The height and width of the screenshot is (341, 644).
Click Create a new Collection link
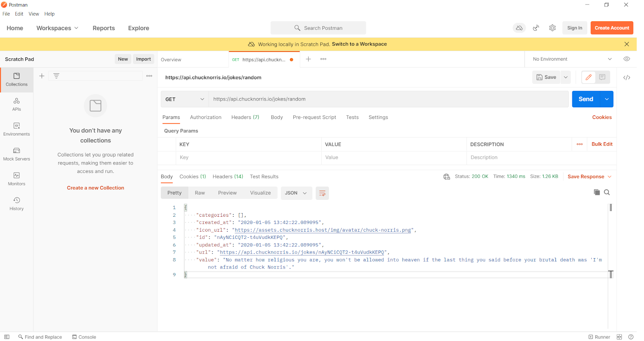95,188
